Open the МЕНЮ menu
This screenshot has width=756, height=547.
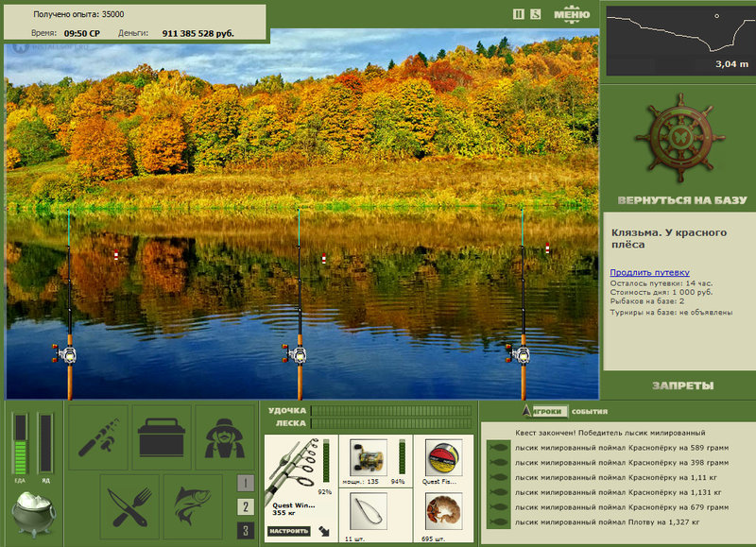tap(572, 14)
